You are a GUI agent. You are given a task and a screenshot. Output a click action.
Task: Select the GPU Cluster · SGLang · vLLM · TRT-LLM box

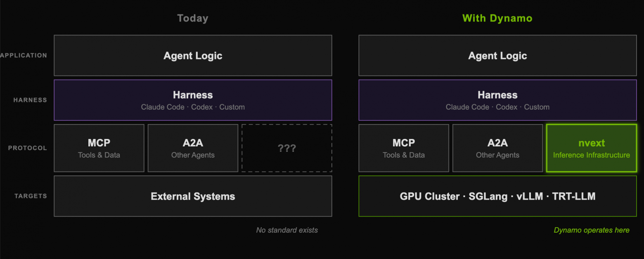(497, 196)
